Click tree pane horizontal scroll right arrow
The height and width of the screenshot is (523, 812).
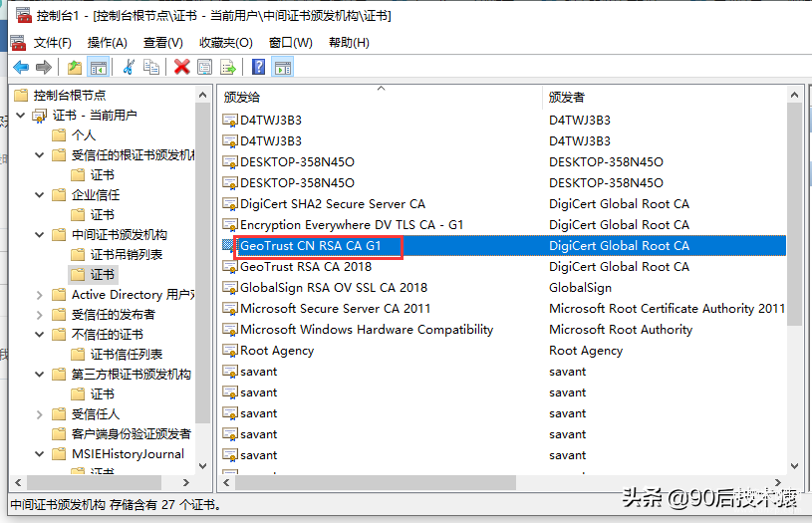click(186, 482)
